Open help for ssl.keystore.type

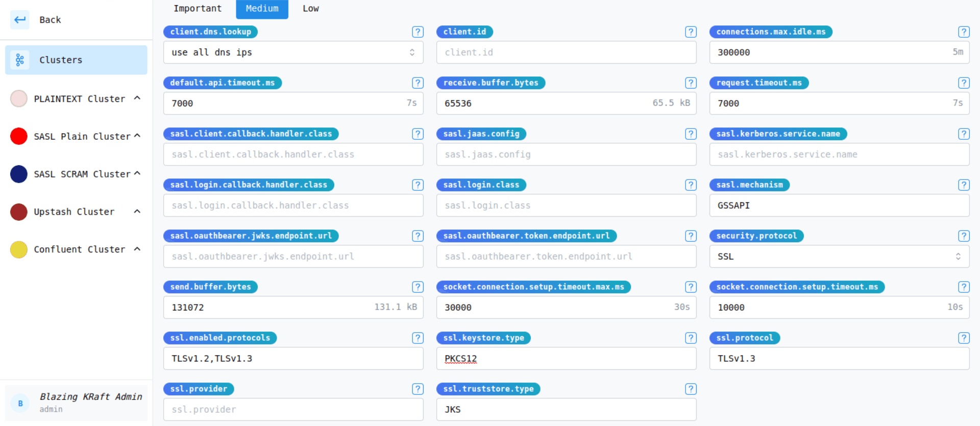pos(691,338)
